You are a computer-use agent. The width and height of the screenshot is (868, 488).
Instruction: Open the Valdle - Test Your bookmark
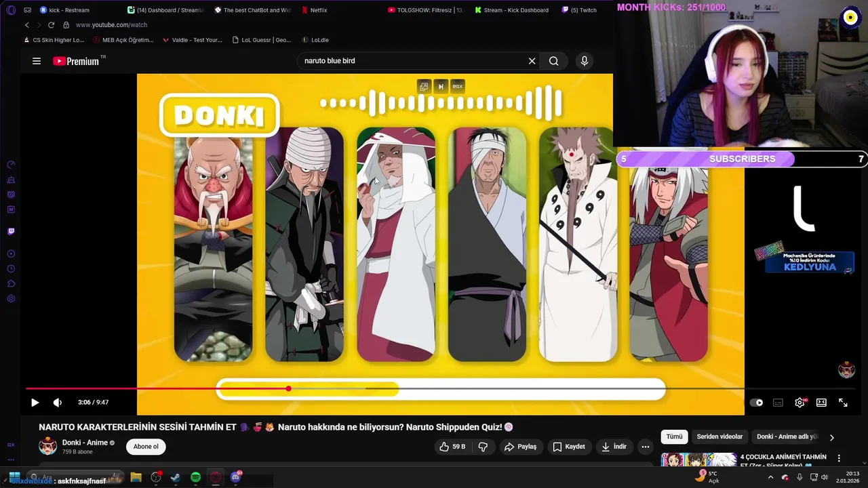click(193, 40)
